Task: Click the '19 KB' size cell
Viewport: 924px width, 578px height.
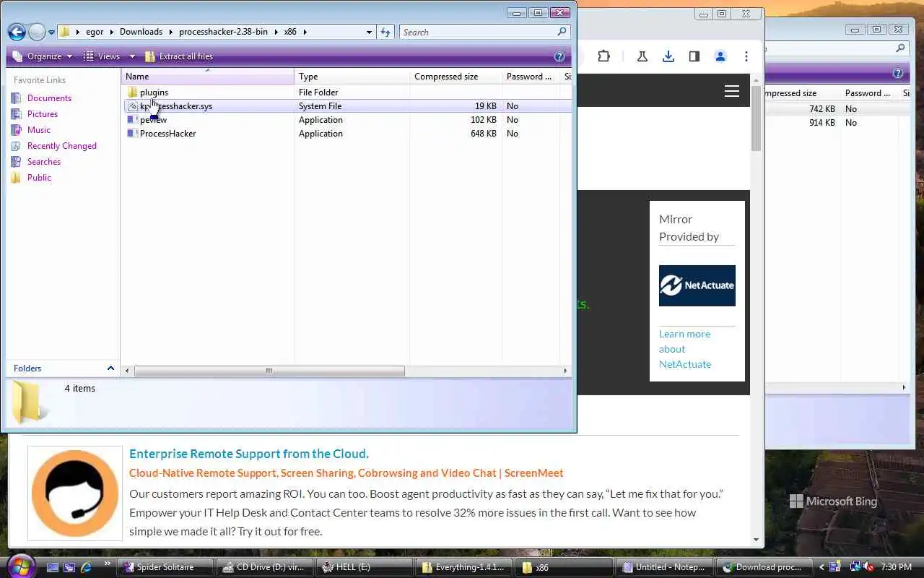Action: coord(485,106)
